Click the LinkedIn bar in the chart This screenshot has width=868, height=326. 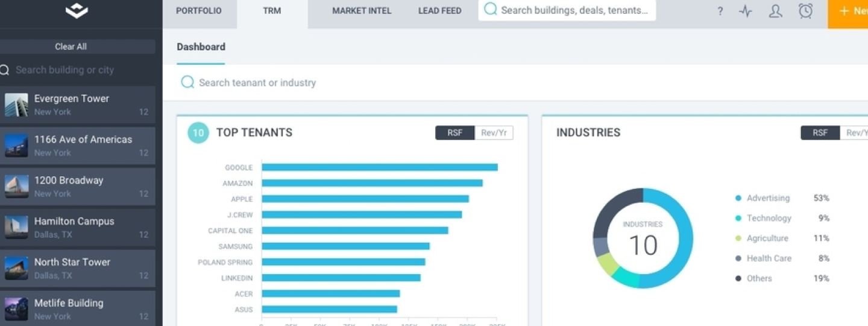[x=341, y=278]
